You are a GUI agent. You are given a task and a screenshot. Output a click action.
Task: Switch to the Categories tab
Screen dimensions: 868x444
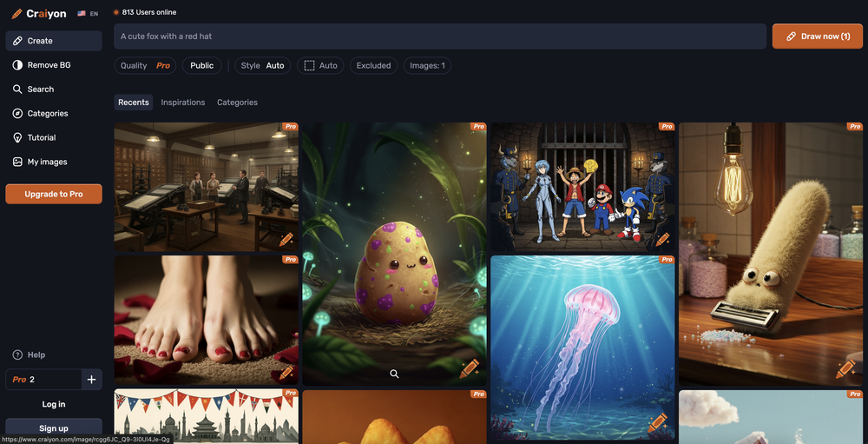coord(237,103)
